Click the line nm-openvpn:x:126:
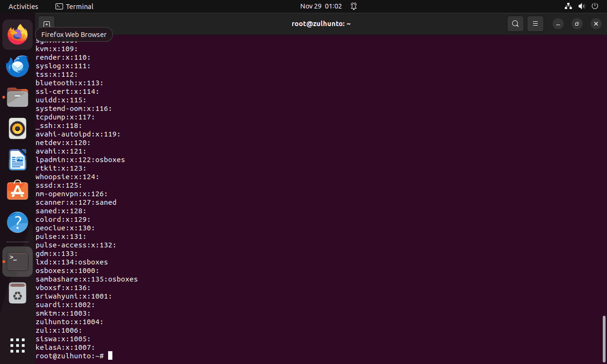The height and width of the screenshot is (364, 607). pos(72,194)
